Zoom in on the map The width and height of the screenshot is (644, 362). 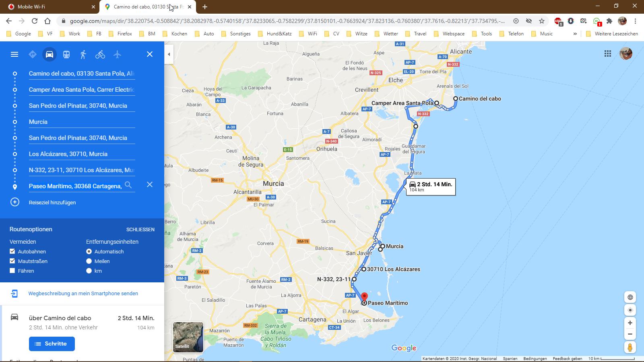pyautogui.click(x=630, y=323)
